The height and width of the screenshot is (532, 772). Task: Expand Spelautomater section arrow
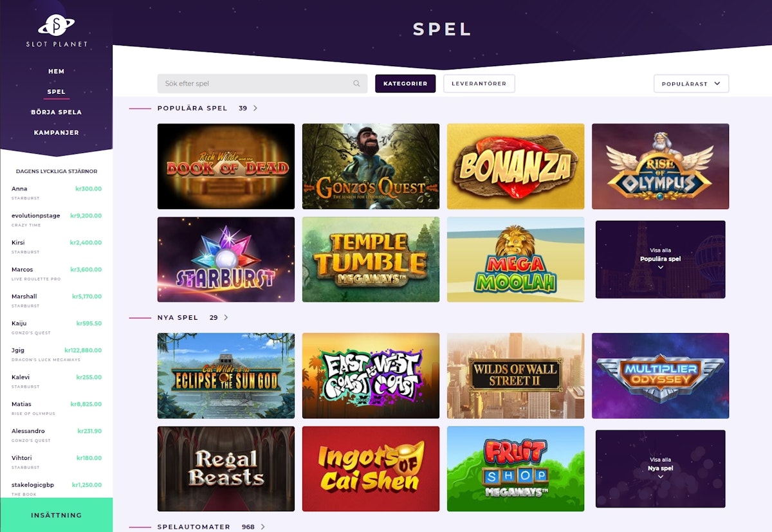click(x=262, y=527)
